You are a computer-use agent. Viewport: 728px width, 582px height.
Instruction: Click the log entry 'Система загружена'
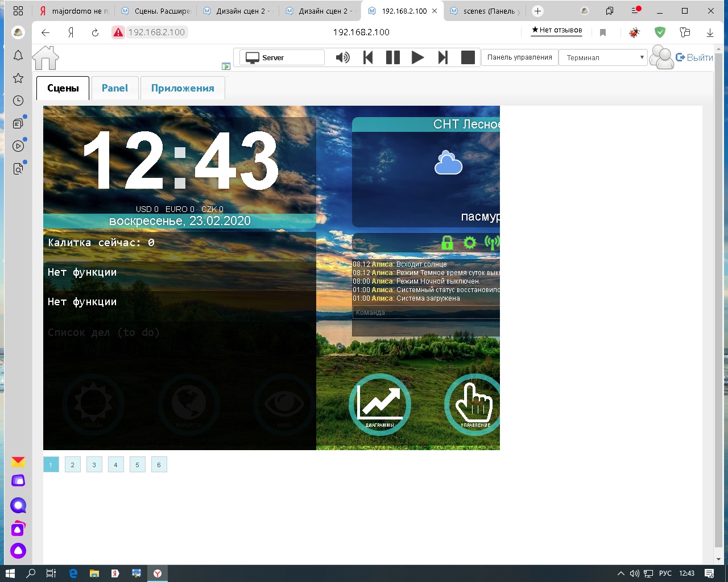click(x=428, y=298)
